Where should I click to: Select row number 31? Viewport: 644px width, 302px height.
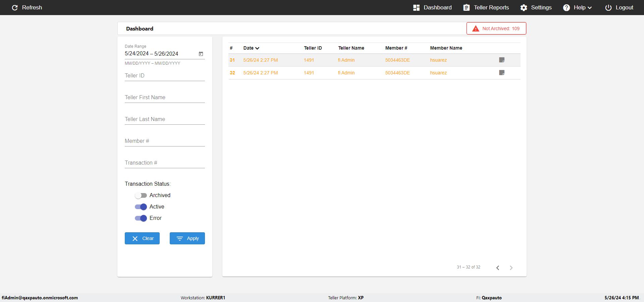pyautogui.click(x=232, y=60)
